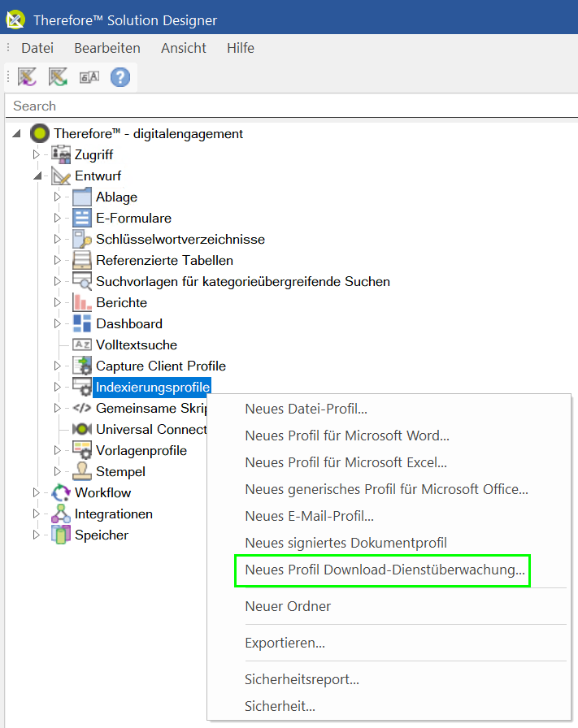Expand the Ablage node

coord(57,197)
